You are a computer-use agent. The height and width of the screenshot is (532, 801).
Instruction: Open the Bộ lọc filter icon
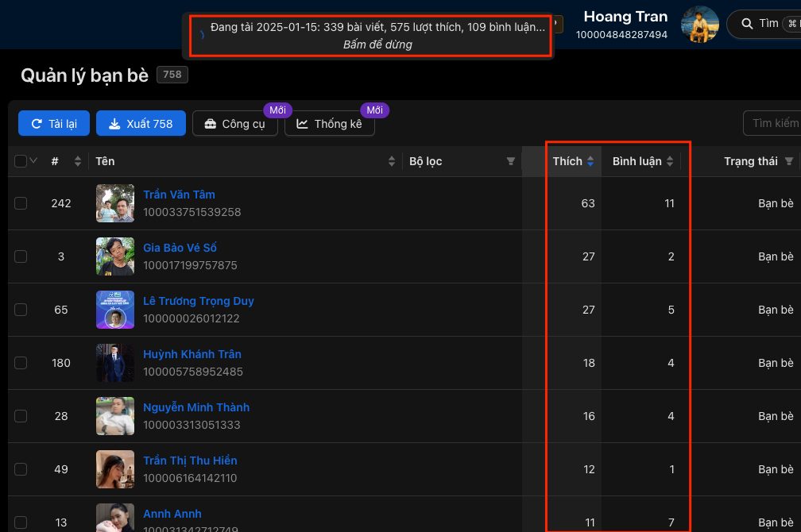pyautogui.click(x=510, y=161)
